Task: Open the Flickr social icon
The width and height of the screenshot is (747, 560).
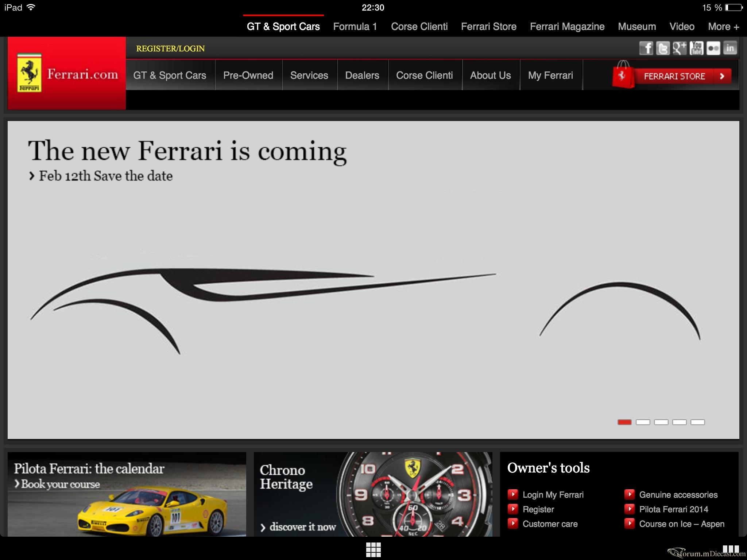Action: (x=713, y=48)
